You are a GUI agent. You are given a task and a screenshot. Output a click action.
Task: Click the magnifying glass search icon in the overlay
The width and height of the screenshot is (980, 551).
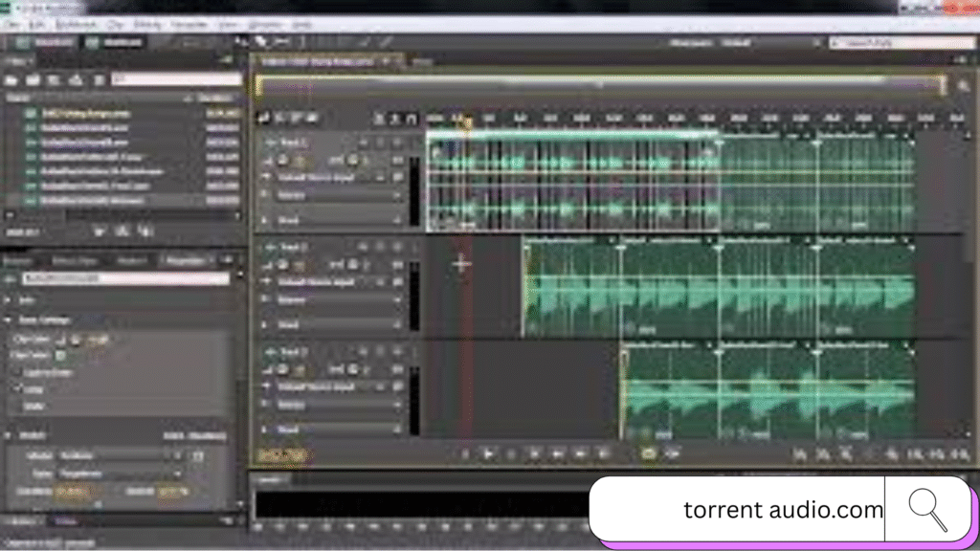[x=926, y=510]
